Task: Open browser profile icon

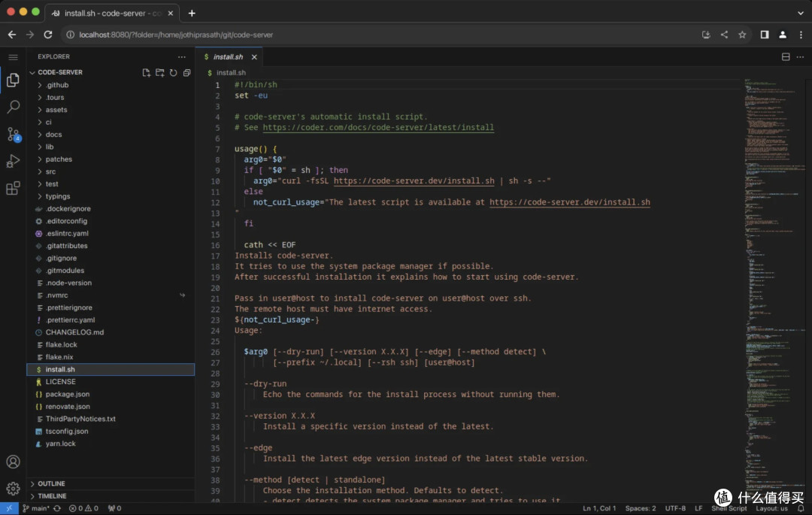Action: [x=783, y=35]
